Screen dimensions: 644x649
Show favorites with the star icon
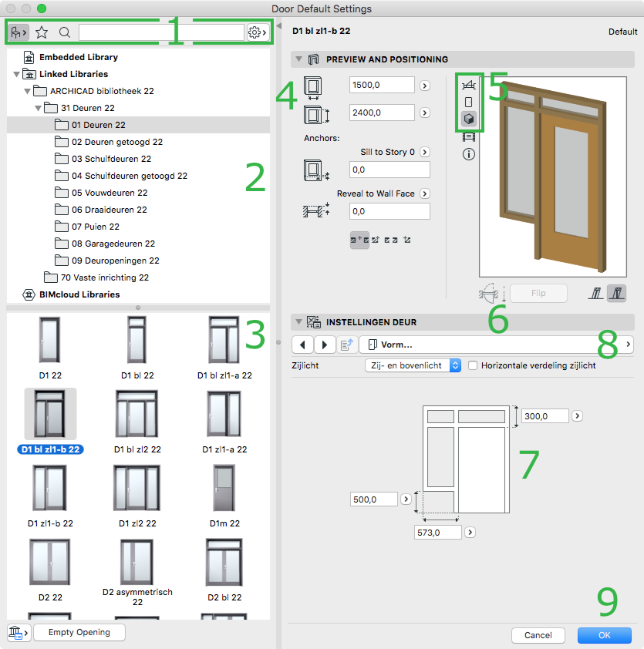pyautogui.click(x=42, y=32)
